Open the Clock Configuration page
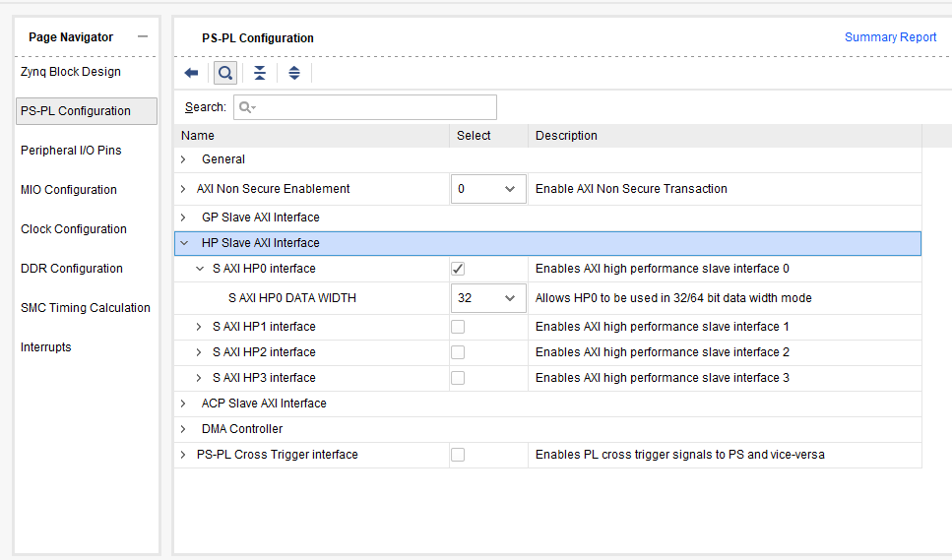Image resolution: width=952 pixels, height=560 pixels. point(74,229)
